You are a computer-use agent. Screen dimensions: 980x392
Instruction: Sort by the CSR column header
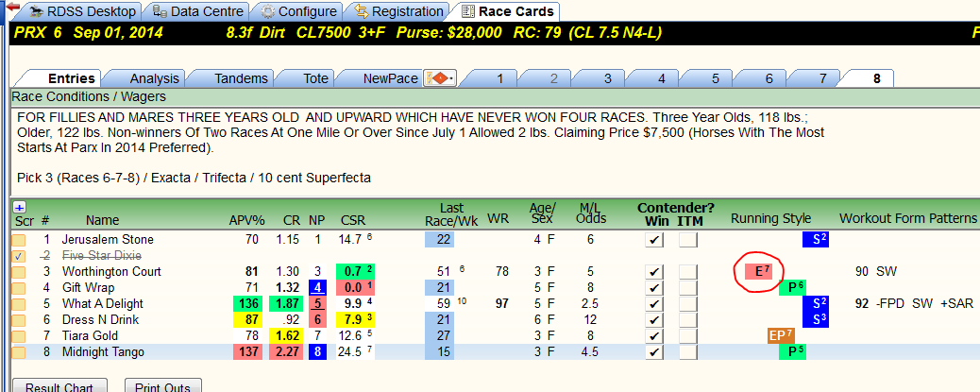tap(353, 220)
